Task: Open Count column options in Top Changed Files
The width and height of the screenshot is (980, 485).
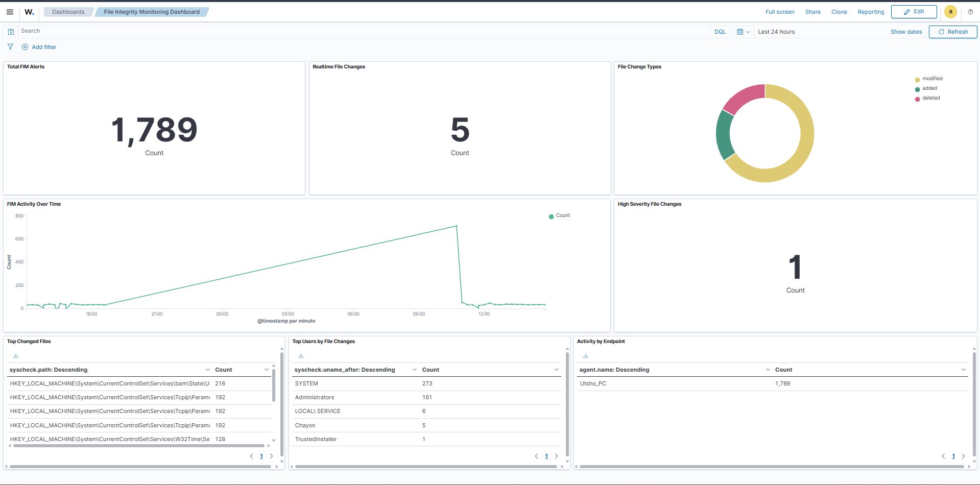Action: click(x=266, y=370)
